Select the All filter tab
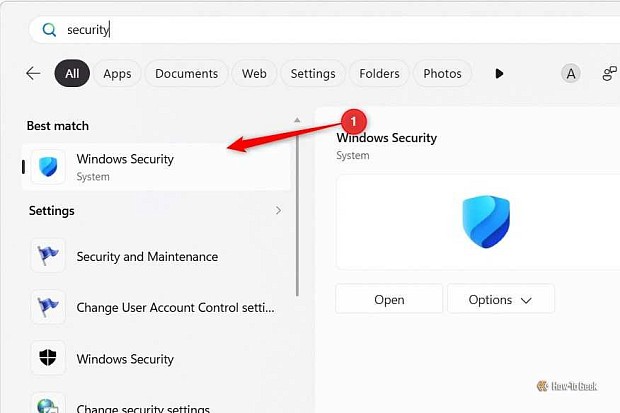This screenshot has height=413, width=620. tap(72, 74)
